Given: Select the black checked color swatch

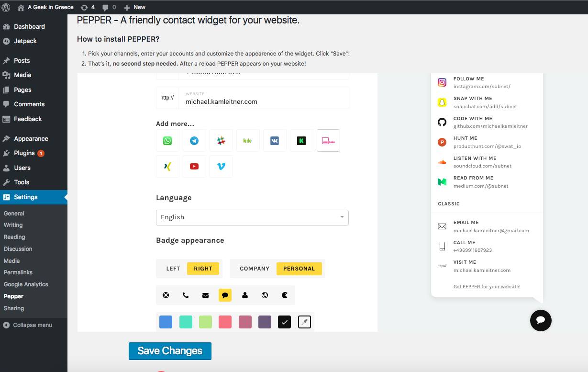Looking at the screenshot, I should pyautogui.click(x=285, y=322).
